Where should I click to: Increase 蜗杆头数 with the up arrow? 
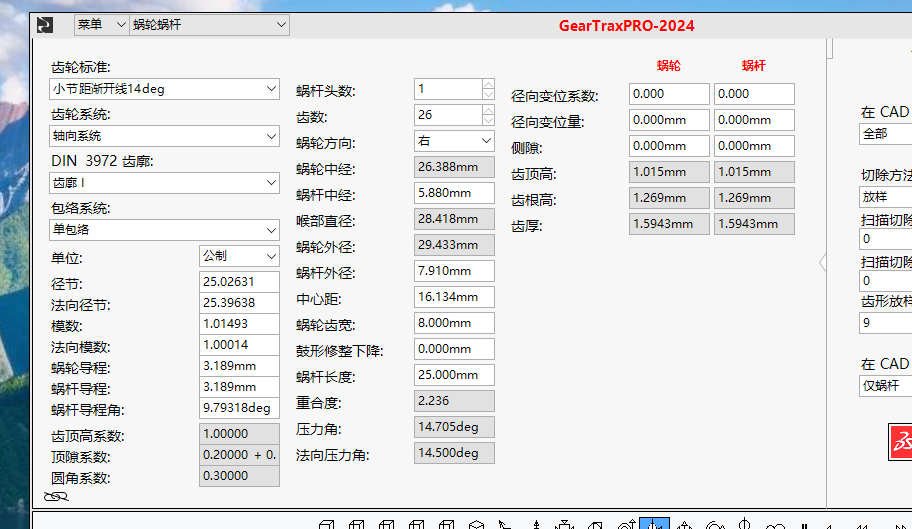pyautogui.click(x=489, y=84)
